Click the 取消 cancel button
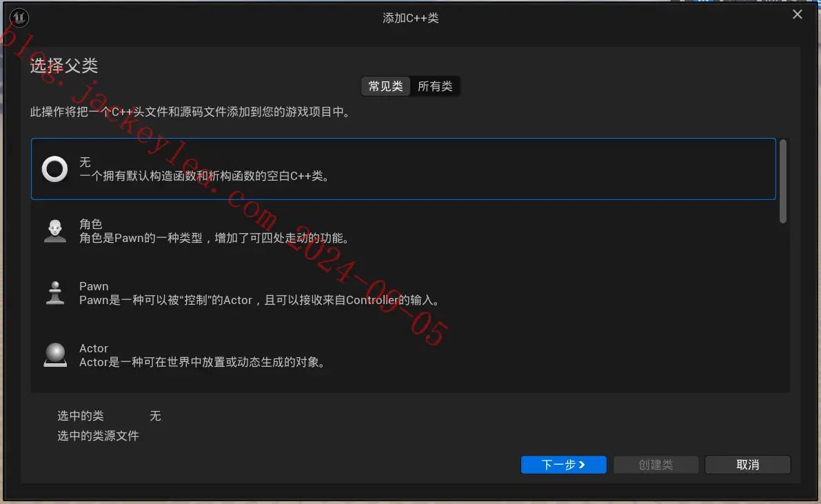 coord(748,465)
